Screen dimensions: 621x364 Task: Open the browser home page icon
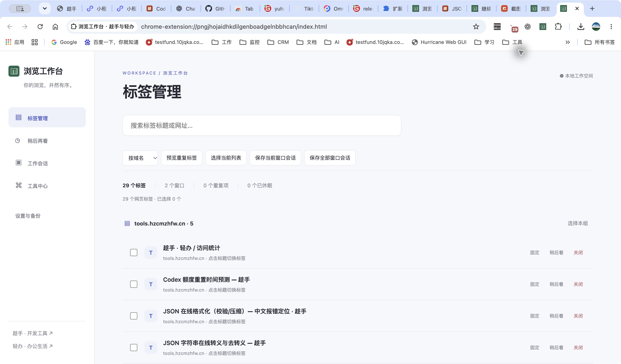55,27
